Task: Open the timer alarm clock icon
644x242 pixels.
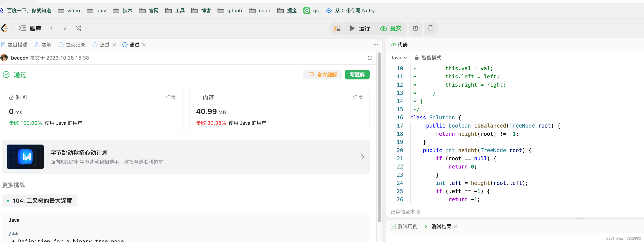Action: [415, 28]
